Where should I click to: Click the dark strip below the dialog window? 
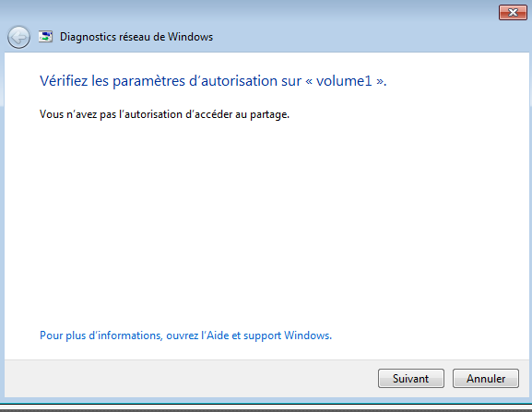click(x=266, y=409)
